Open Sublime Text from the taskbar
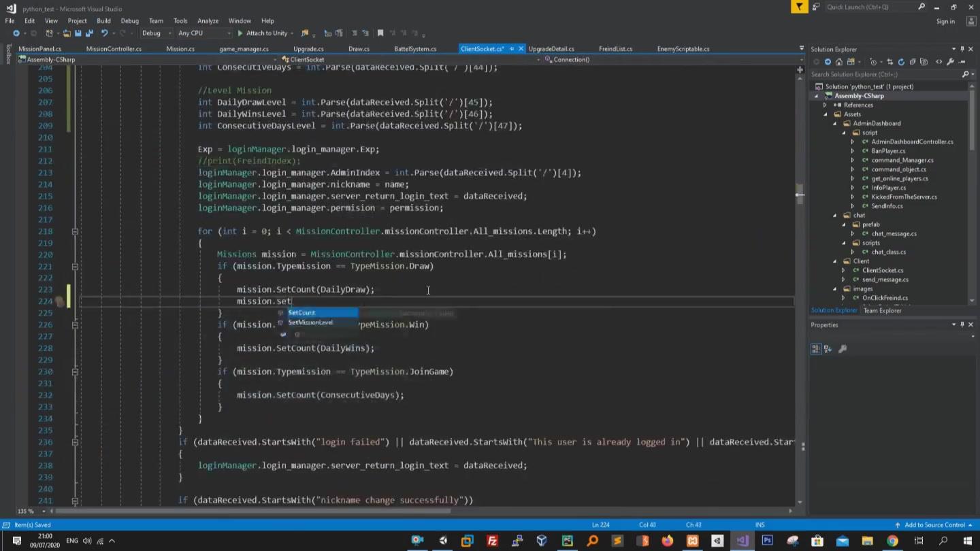The height and width of the screenshot is (551, 980). pos(617,541)
